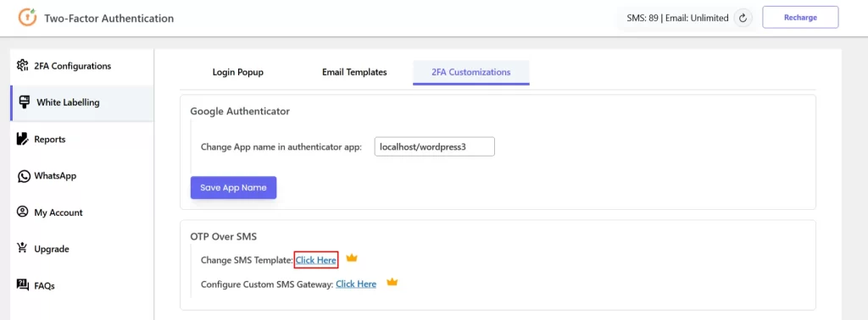The width and height of the screenshot is (868, 320).
Task: Refresh the SMS and email balance
Action: [743, 18]
